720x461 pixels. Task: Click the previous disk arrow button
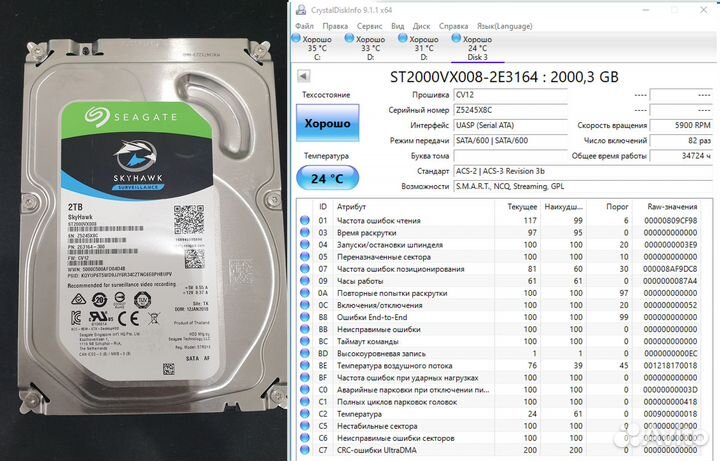(304, 76)
